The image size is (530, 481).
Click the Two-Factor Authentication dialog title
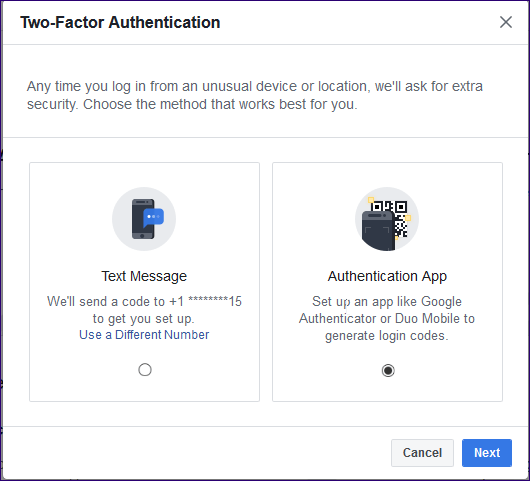click(120, 23)
